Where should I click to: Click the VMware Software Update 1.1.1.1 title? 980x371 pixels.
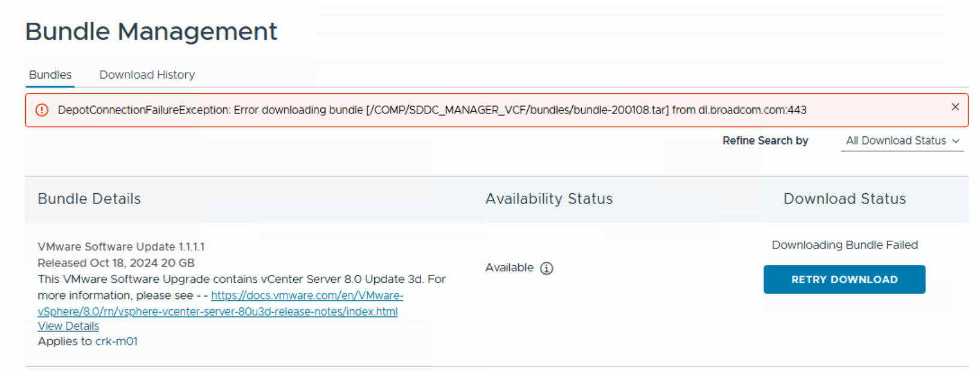coord(121,247)
